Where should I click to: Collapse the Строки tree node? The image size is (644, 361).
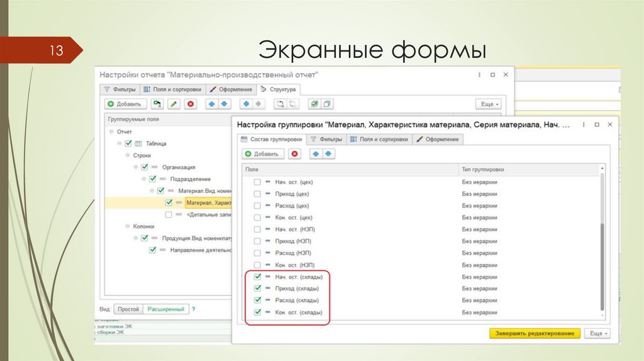(127, 155)
